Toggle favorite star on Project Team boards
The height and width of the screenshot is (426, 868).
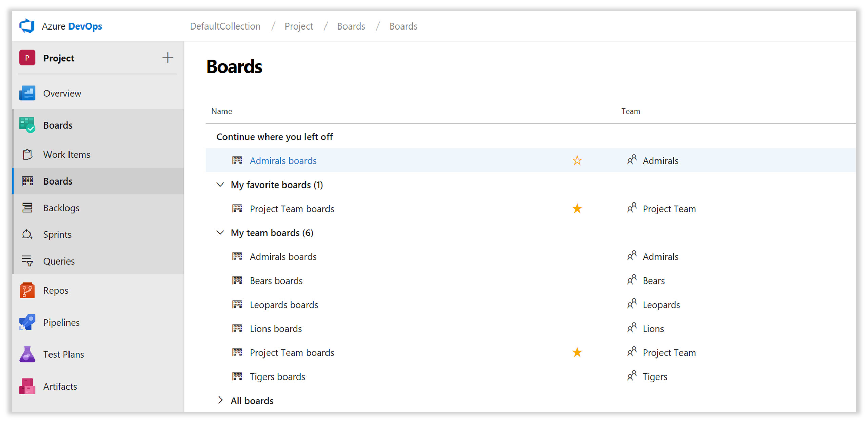coord(577,209)
